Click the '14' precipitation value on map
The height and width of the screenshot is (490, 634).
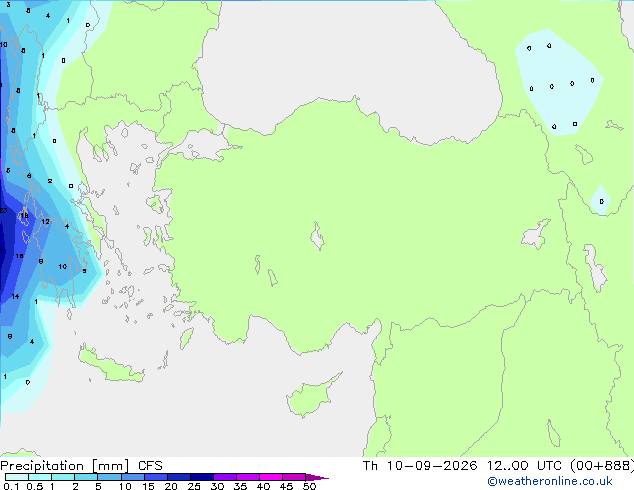click(15, 296)
